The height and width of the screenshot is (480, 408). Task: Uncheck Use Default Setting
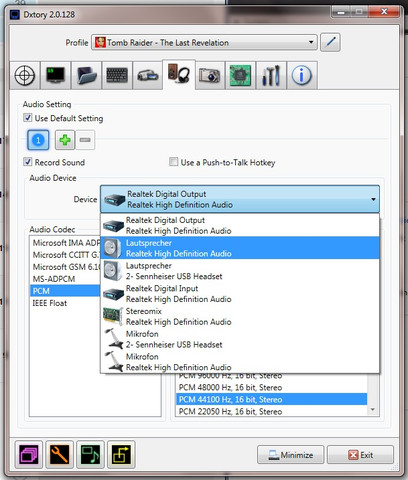28,118
